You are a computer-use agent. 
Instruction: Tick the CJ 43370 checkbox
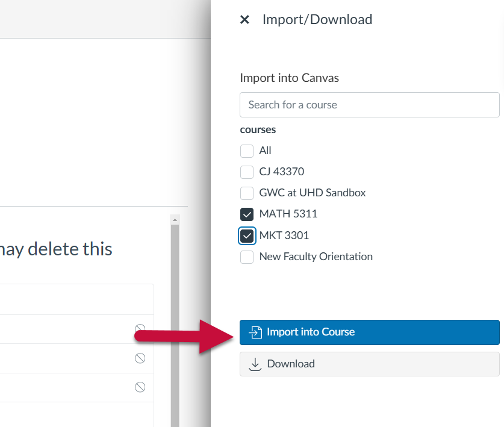click(x=247, y=172)
